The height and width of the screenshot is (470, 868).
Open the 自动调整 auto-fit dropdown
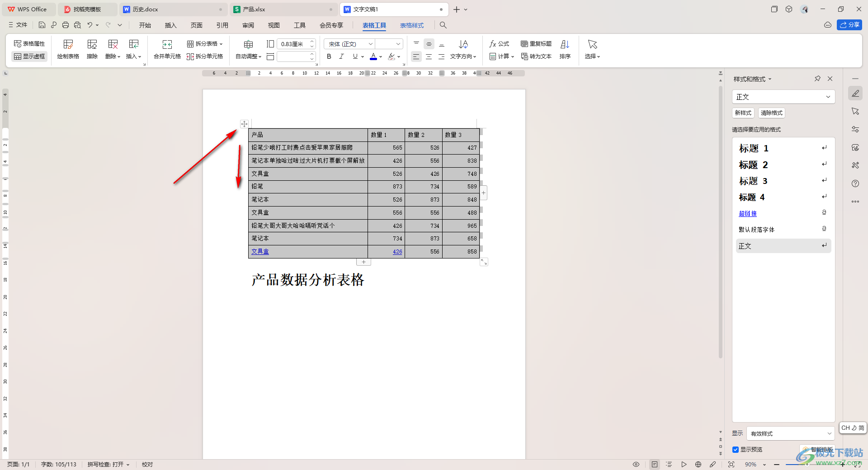coord(249,56)
